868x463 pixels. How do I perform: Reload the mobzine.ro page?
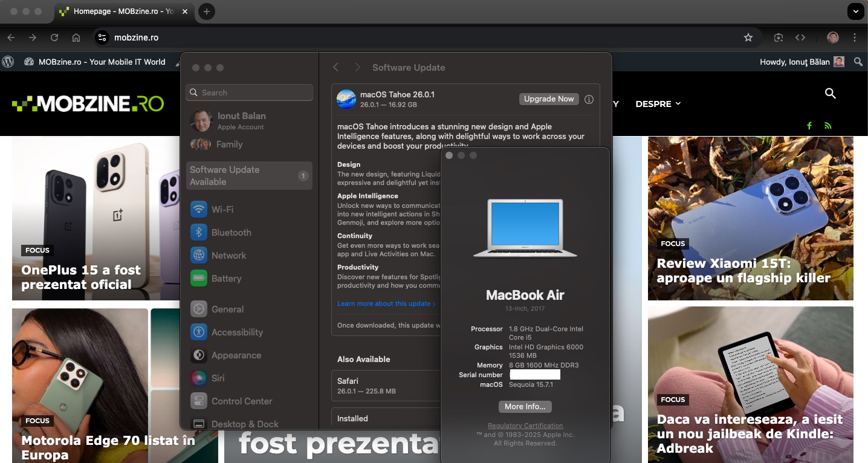click(x=54, y=37)
